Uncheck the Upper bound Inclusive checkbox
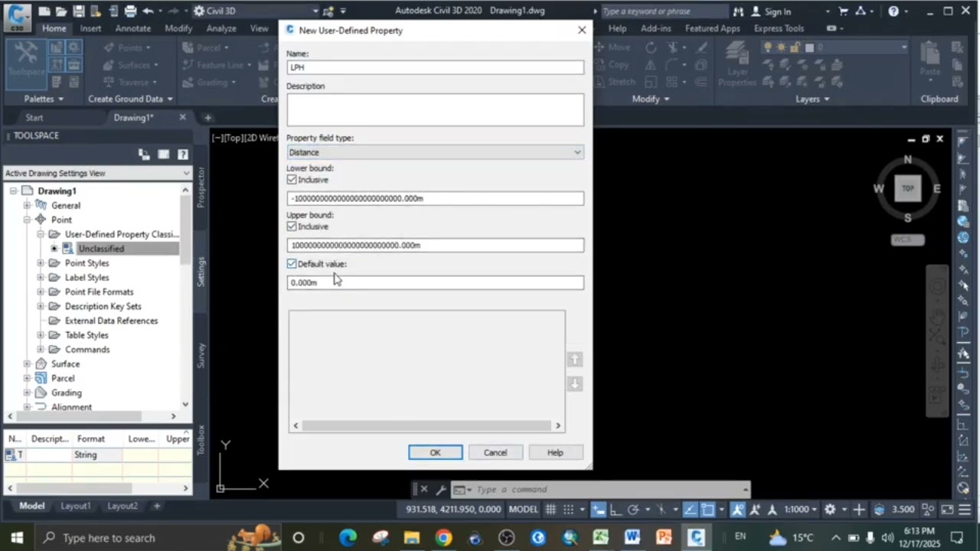 click(292, 227)
